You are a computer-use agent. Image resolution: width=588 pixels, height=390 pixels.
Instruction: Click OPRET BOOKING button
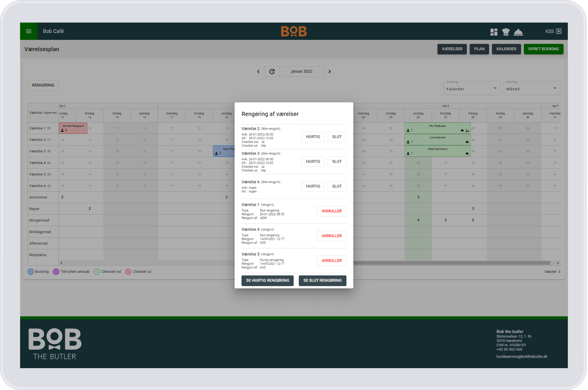(543, 49)
